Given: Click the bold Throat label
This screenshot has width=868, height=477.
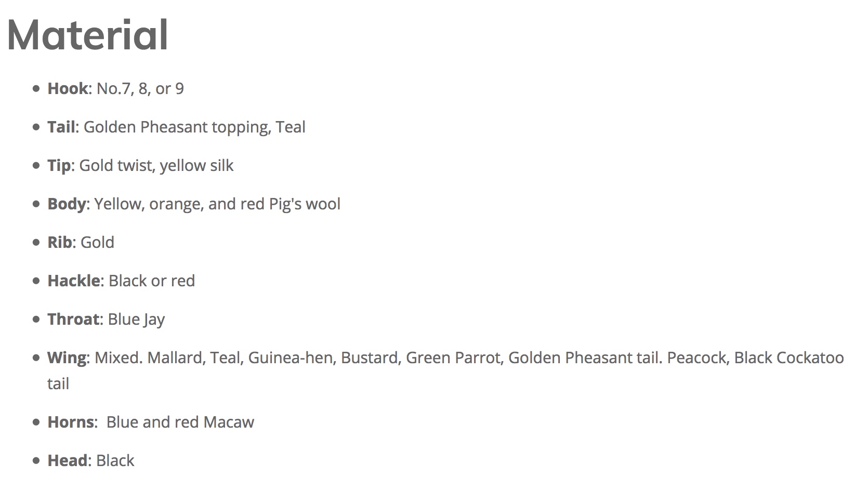Looking at the screenshot, I should pyautogui.click(x=73, y=319).
